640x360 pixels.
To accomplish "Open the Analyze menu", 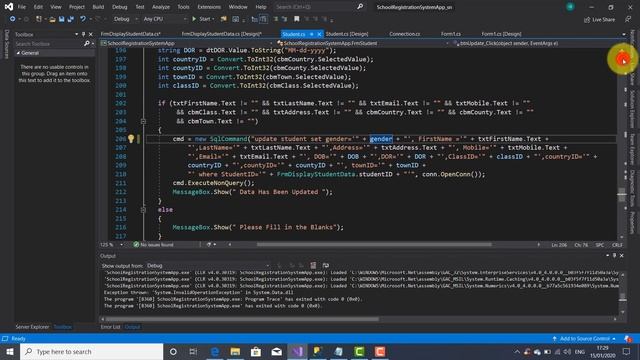I will coord(161,7).
